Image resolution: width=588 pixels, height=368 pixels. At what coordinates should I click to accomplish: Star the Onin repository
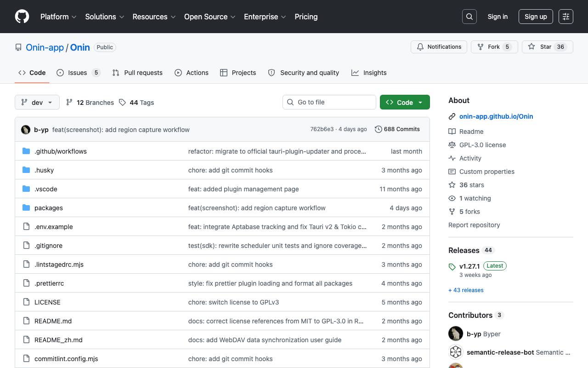(x=548, y=47)
